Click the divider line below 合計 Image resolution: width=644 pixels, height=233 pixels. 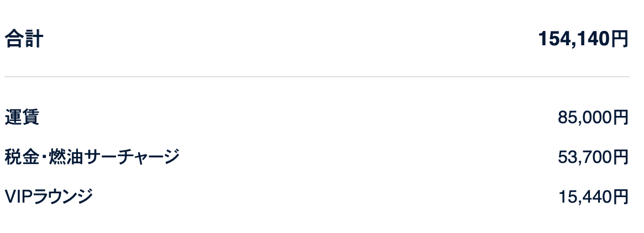316,76
